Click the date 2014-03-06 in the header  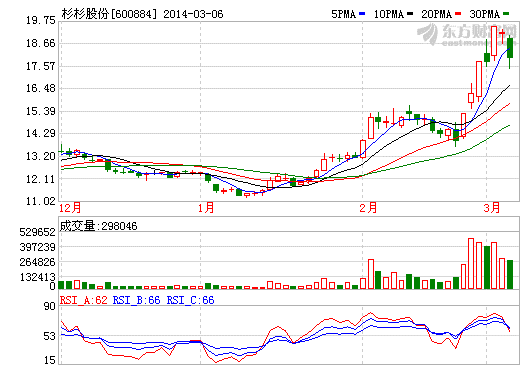[x=193, y=14]
